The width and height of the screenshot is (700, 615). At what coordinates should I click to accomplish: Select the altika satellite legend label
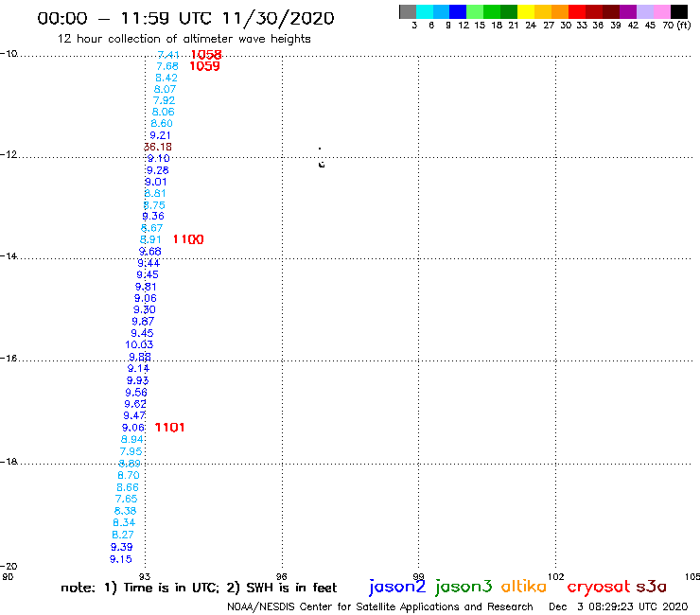coord(523,587)
